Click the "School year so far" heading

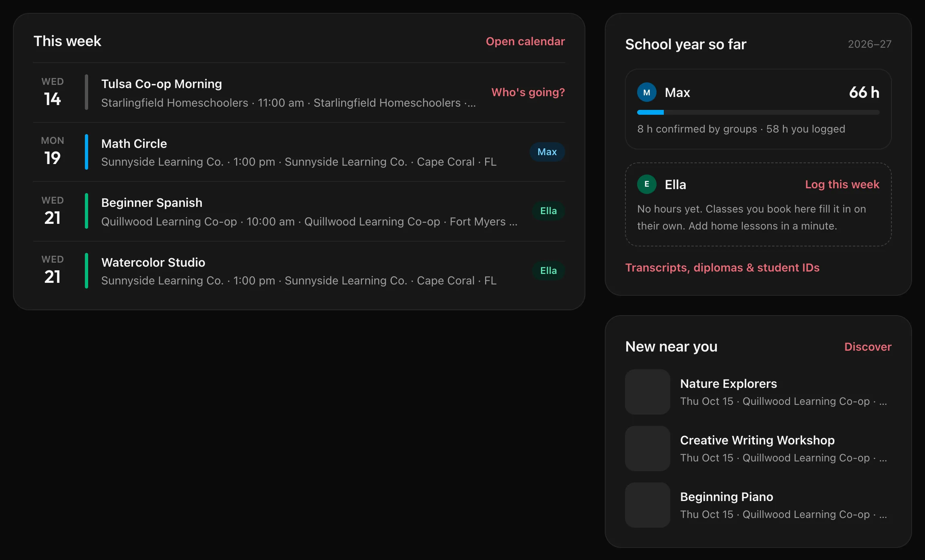tap(686, 44)
